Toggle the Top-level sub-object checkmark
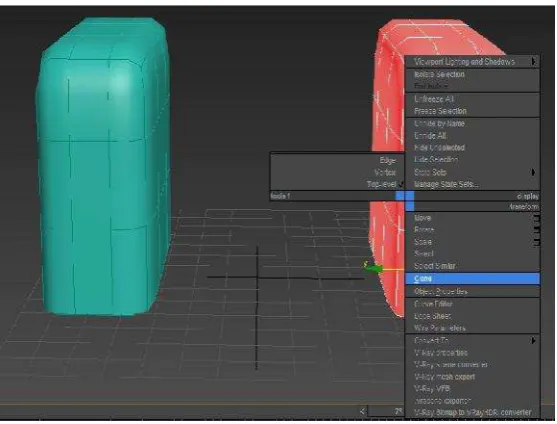557x424 pixels. (401, 185)
